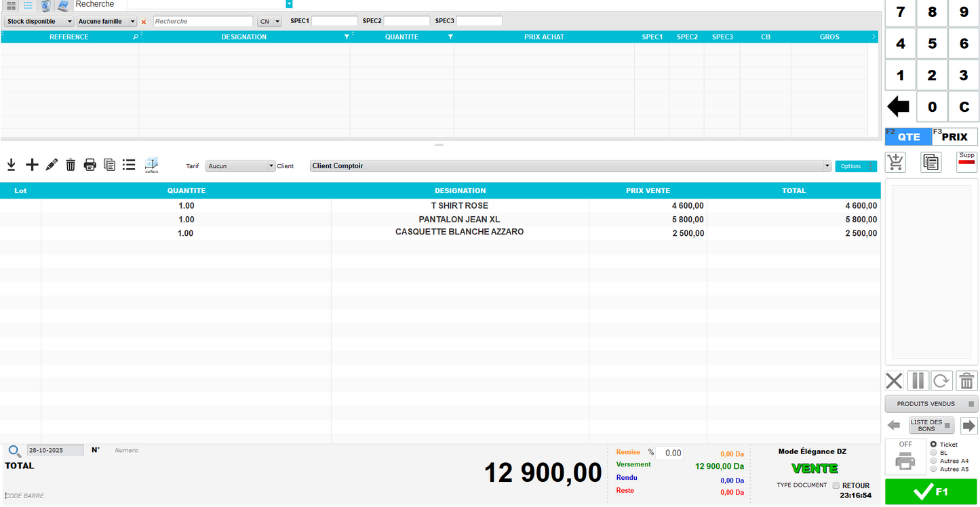Screen dimensions: 980x507
Task: Click the pencil edit icon
Action: [x=52, y=165]
